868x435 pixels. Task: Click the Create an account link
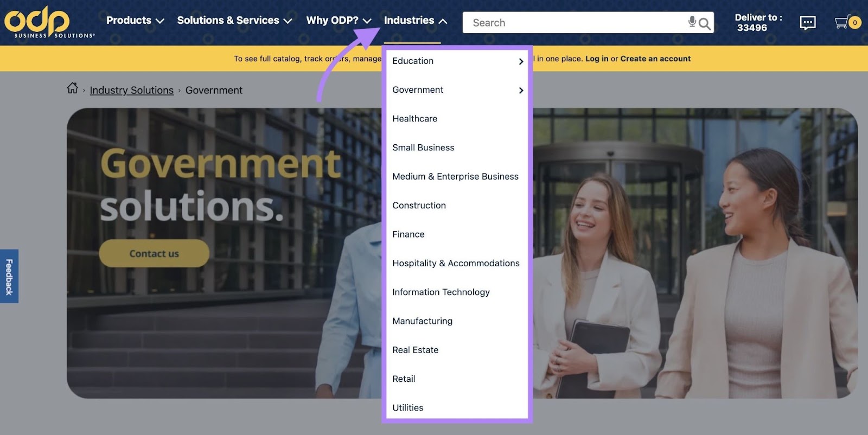(655, 59)
